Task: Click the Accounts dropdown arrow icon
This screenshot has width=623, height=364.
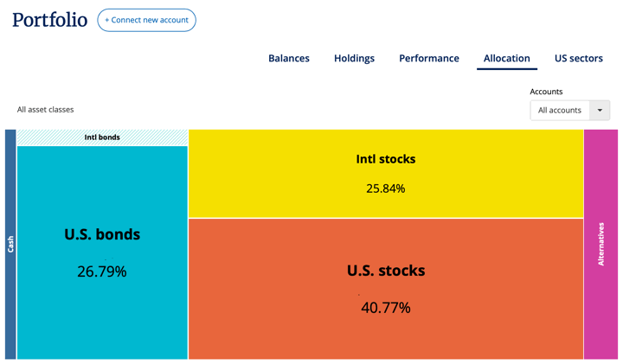Action: [600, 110]
